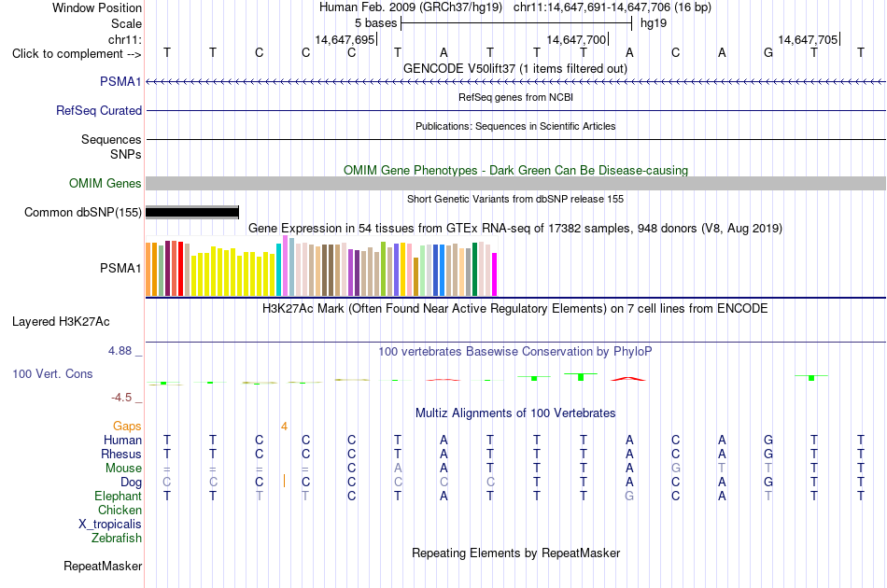Screen dimensions: 887x588
Task: Click the 'SNPs' track label
Action: 126,154
